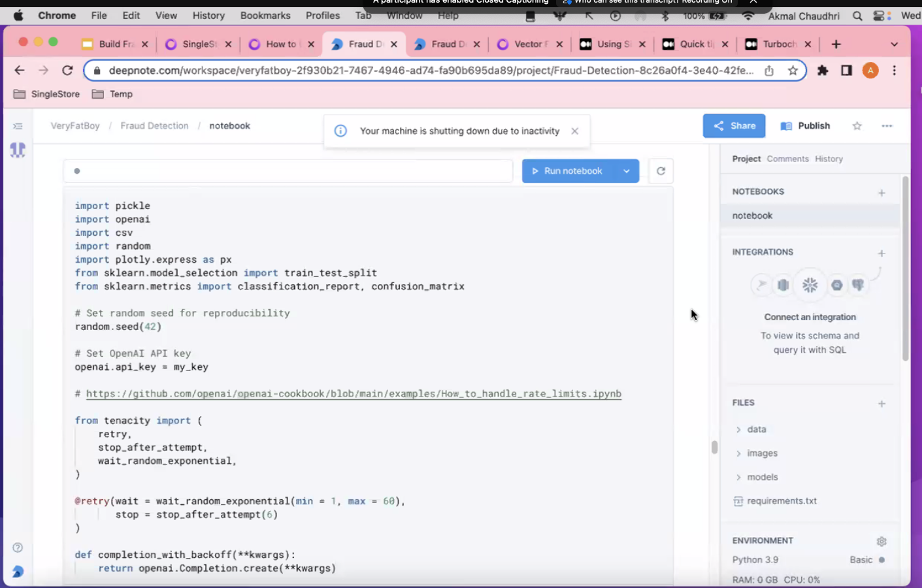Switch to the History tab

pos(829,159)
